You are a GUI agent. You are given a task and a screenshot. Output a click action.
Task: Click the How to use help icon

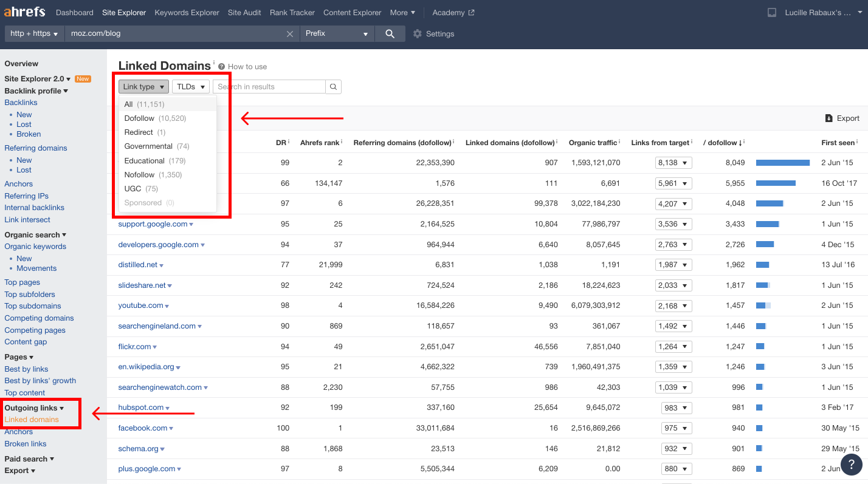click(222, 67)
